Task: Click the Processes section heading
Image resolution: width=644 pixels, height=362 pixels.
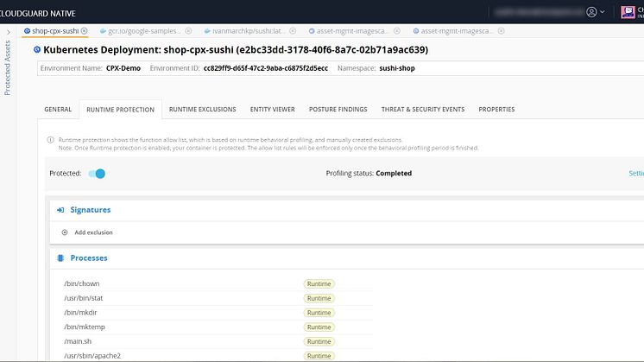Action: tap(89, 258)
